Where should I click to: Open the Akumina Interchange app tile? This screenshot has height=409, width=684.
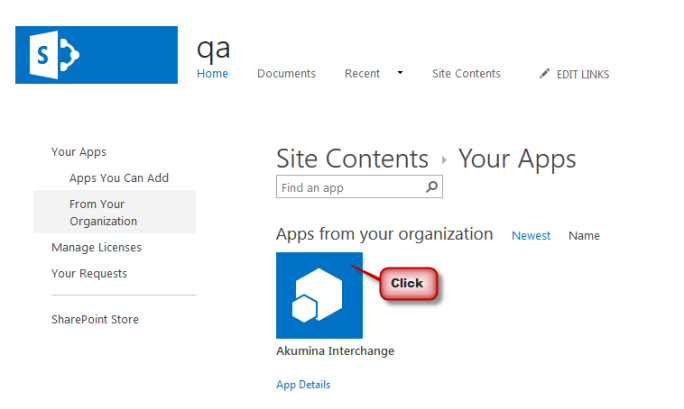319,295
